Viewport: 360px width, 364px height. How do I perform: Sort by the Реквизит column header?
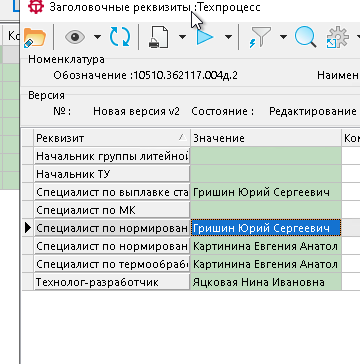pyautogui.click(x=112, y=138)
